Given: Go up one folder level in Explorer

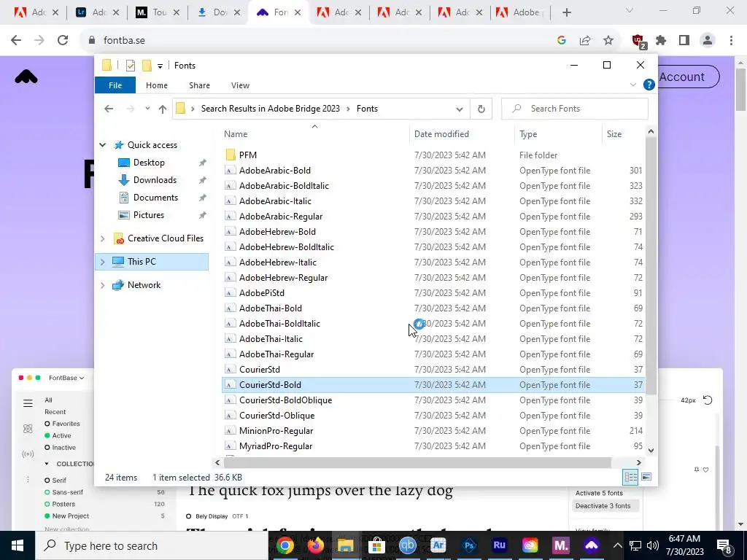Looking at the screenshot, I should click(163, 109).
